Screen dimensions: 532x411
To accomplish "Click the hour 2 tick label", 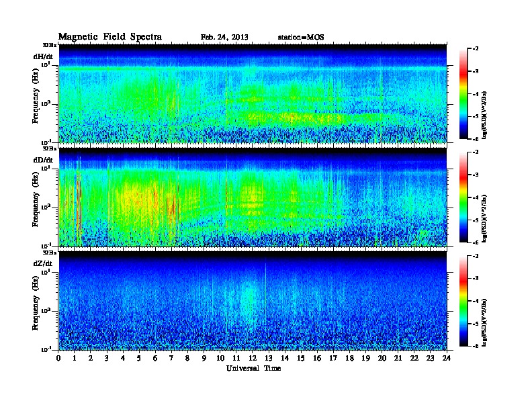I will (91, 358).
